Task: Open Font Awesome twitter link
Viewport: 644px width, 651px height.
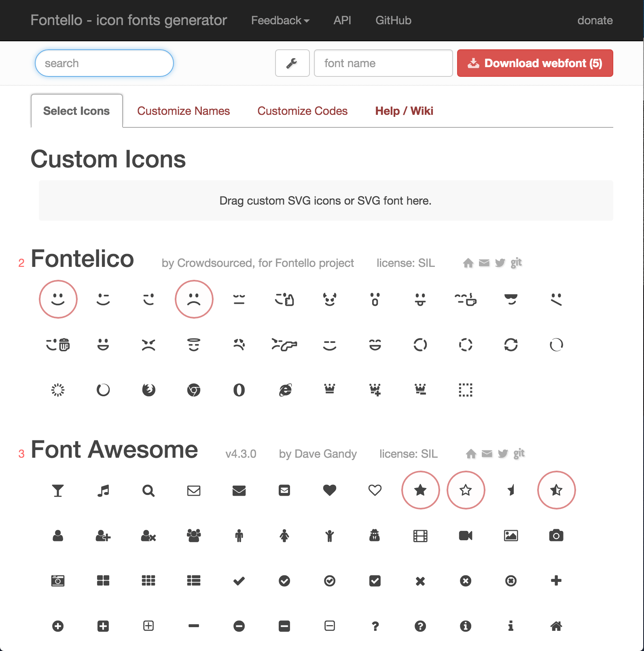Action: [502, 454]
